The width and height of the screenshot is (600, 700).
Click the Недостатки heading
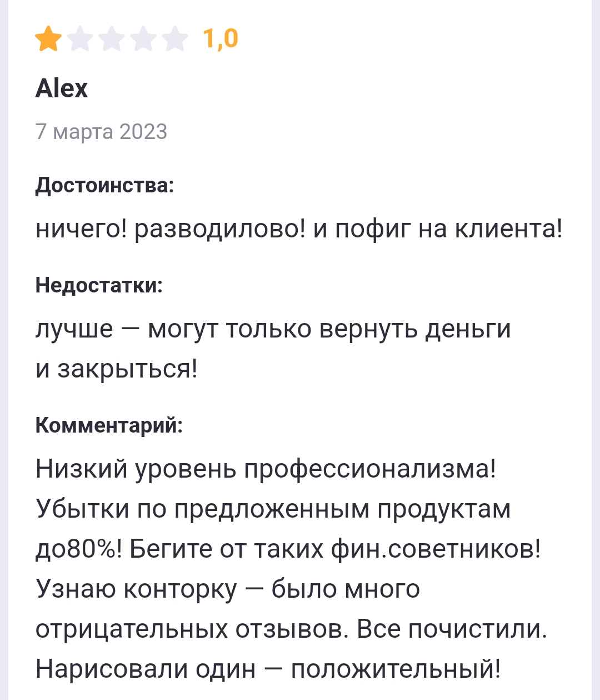coord(99,285)
